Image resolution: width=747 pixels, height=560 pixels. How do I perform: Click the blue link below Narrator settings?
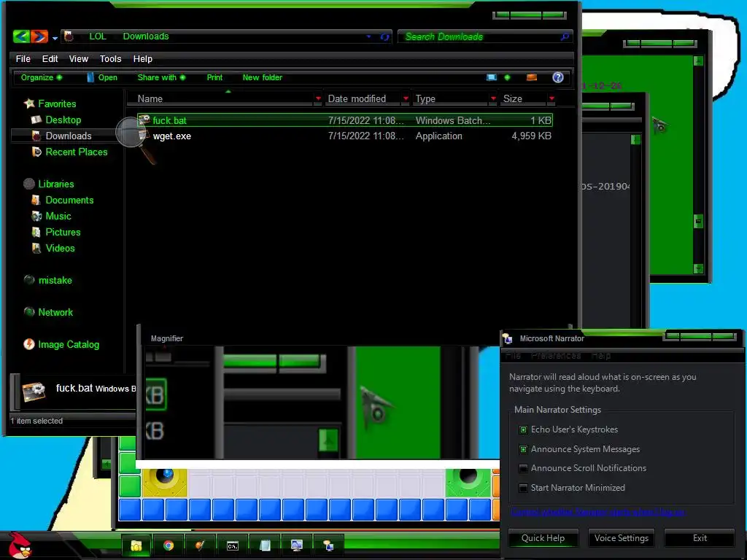[x=598, y=512]
